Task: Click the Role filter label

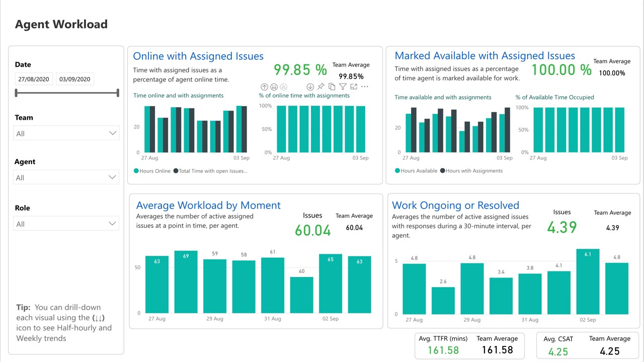Action: 23,208
